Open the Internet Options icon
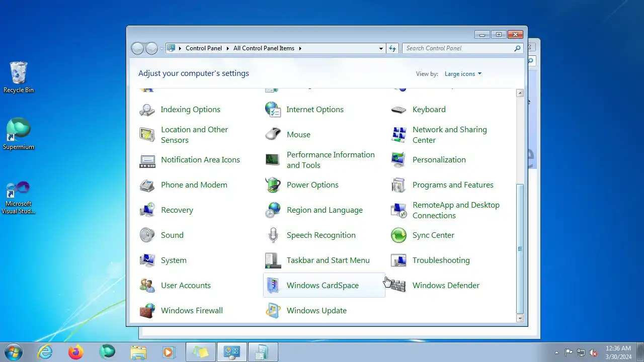The height and width of the screenshot is (362, 644). [x=273, y=110]
